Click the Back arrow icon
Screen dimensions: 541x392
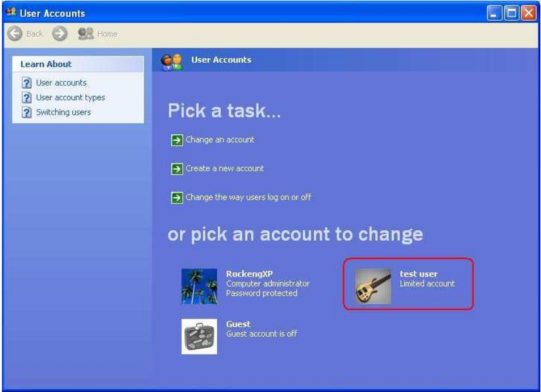click(x=15, y=34)
